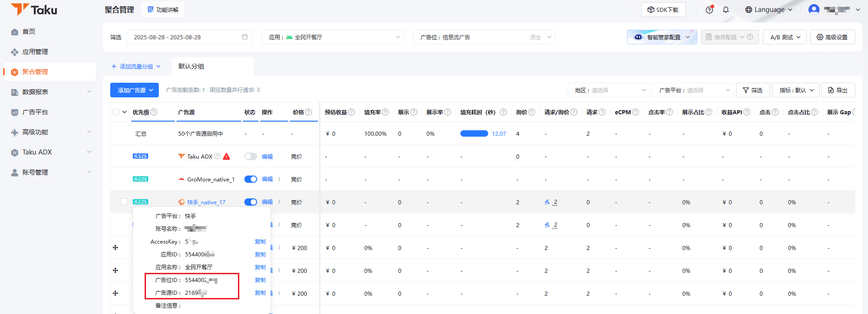Open the notification bell
This screenshot has height=314, width=868.
pyautogui.click(x=726, y=10)
